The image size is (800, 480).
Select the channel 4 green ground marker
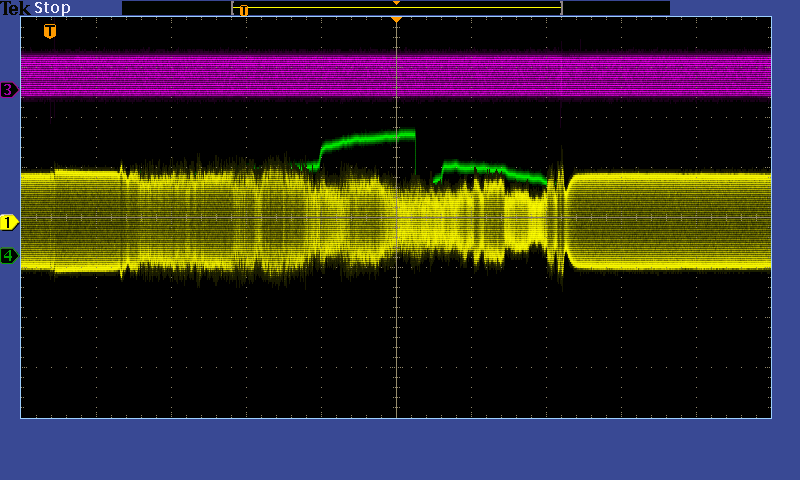[9, 256]
